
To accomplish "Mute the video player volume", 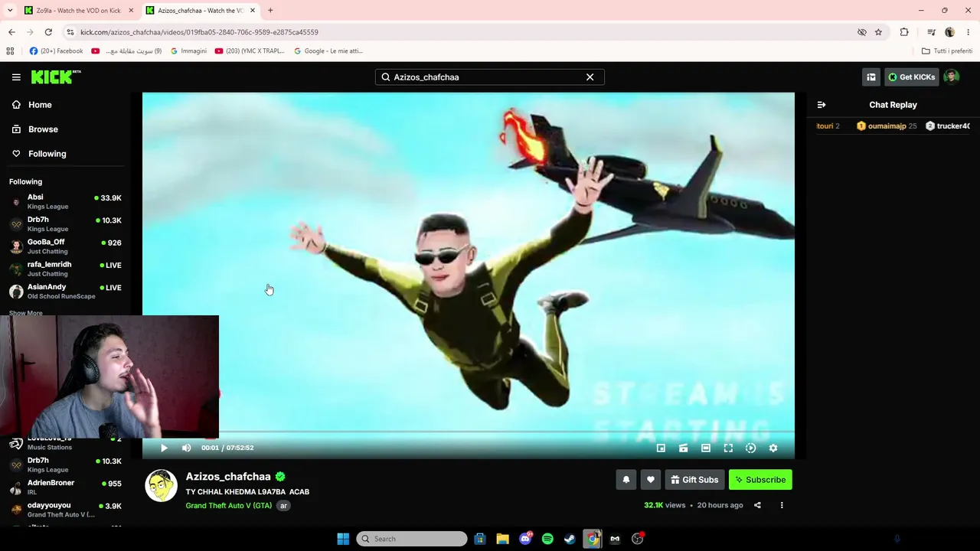I will coord(187,448).
